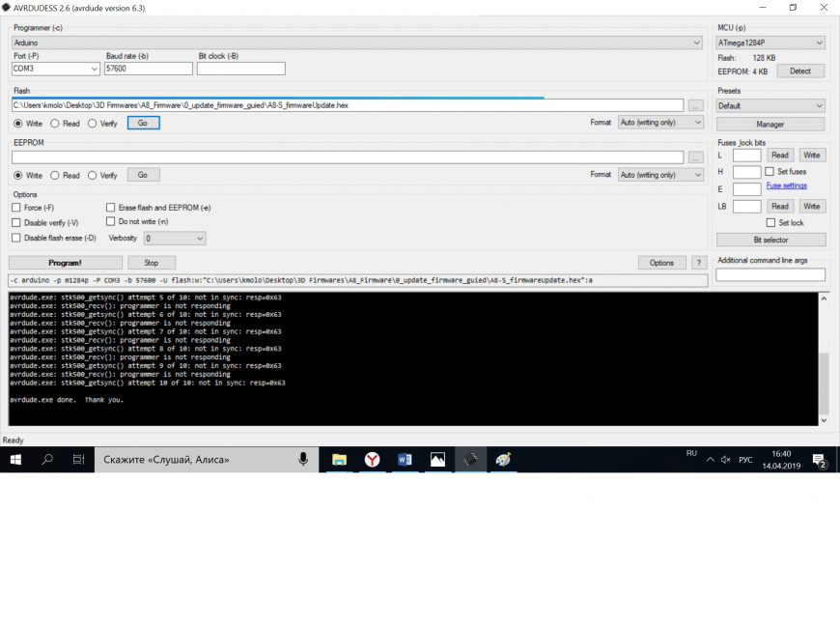Click the E fuse input field
The image size is (840, 625).
click(x=746, y=189)
